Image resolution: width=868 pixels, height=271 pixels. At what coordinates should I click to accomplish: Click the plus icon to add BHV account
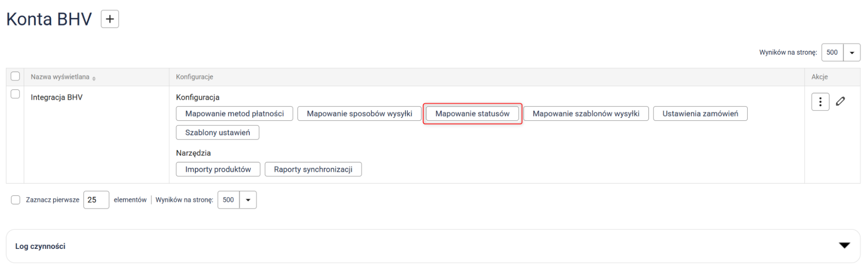click(x=110, y=19)
